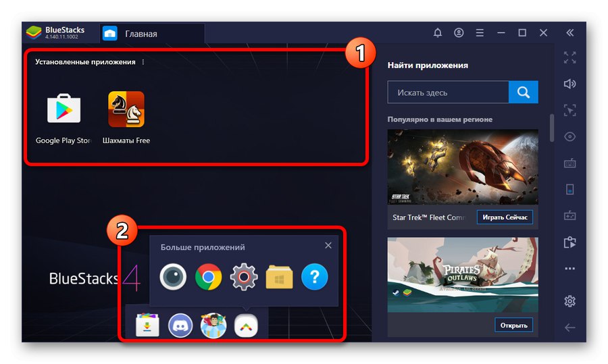
Task: Collapse the sidebar with double chevron
Action: (569, 32)
